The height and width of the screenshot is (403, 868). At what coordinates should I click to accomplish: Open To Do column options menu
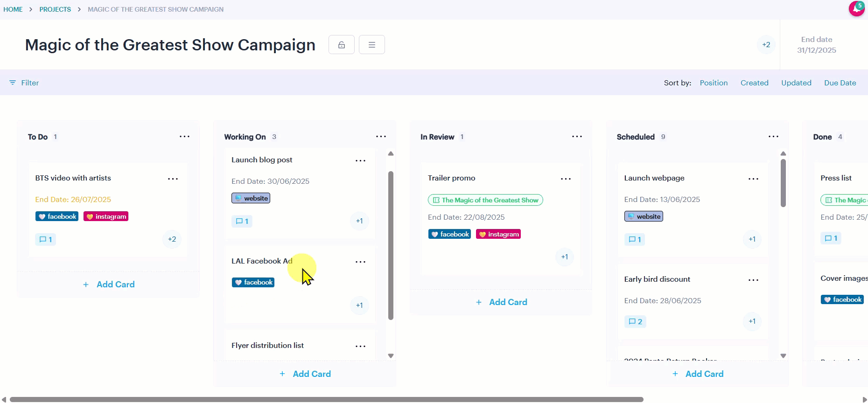(x=185, y=137)
